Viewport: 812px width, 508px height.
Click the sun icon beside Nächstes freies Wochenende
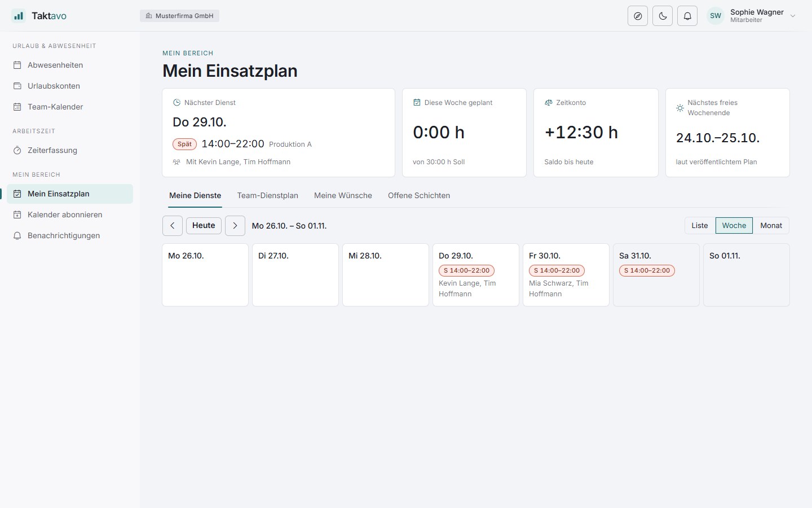(680, 108)
